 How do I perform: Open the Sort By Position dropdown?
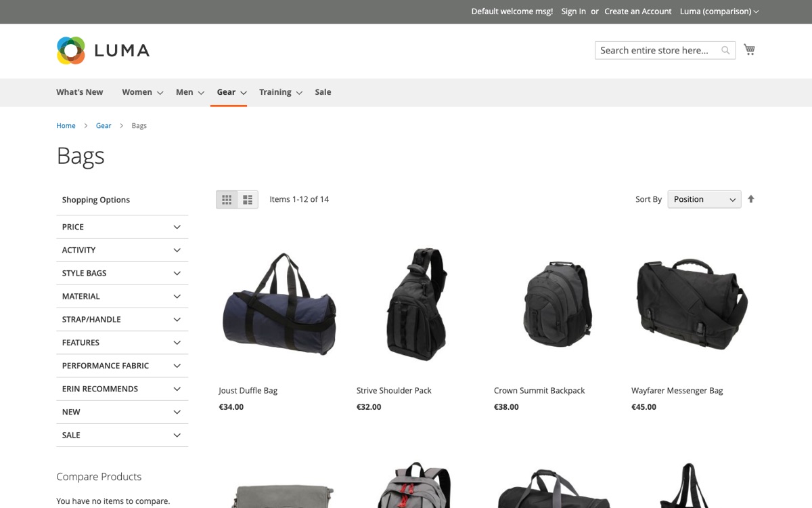pos(704,199)
